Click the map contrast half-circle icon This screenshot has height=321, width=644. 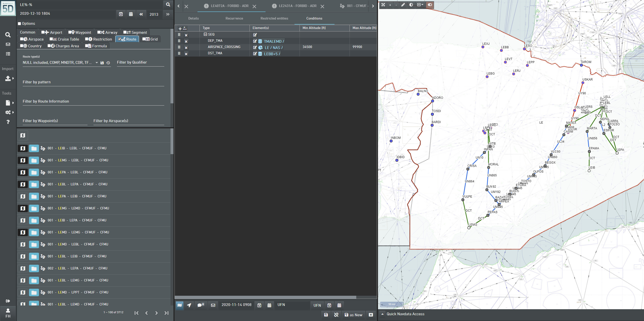(x=411, y=5)
